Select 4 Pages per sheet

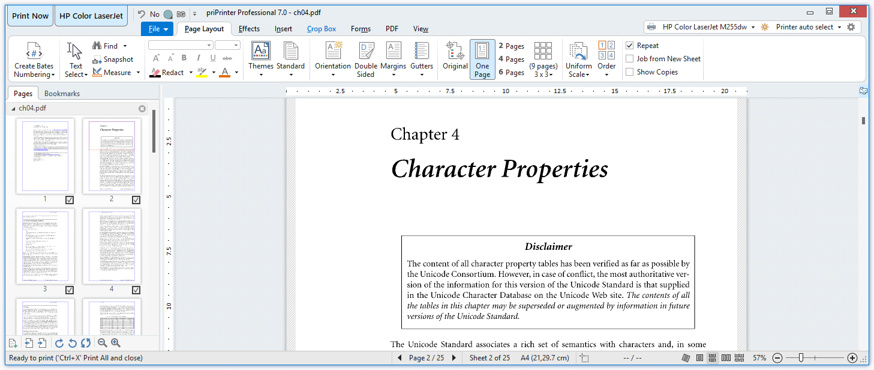coord(511,59)
